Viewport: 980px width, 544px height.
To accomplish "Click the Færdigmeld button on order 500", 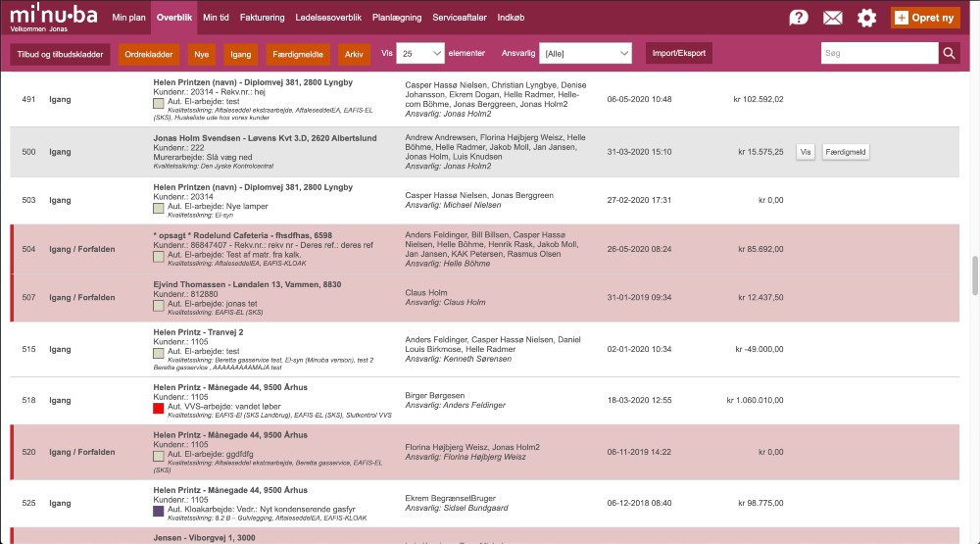I will [845, 152].
